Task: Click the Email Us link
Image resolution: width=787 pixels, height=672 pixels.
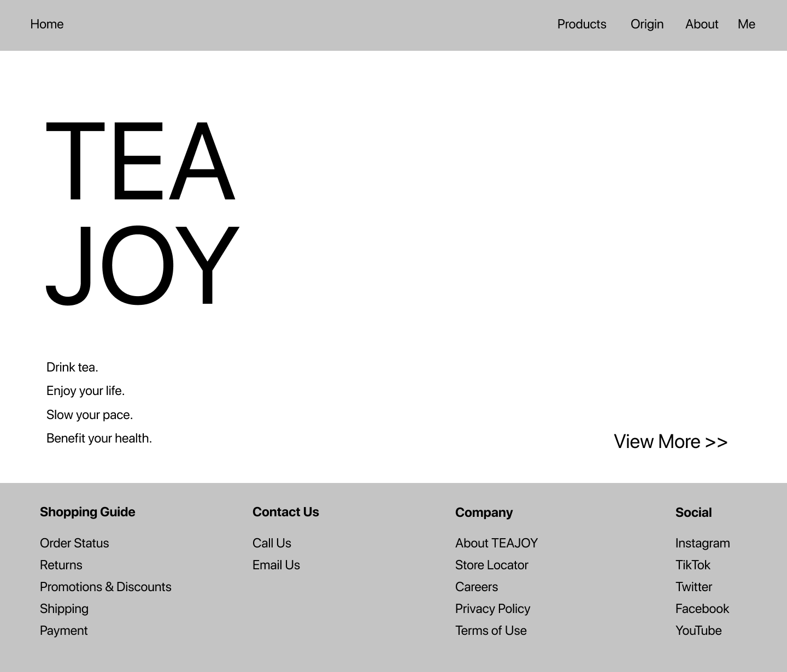Action: 276,565
